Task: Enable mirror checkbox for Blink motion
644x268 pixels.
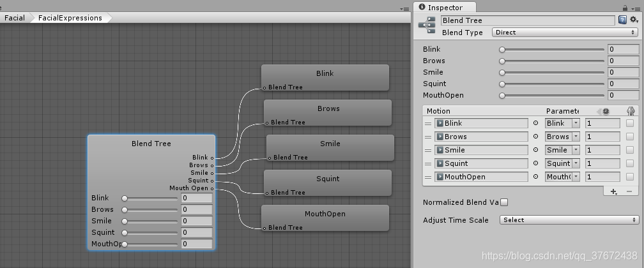Action: click(630, 123)
